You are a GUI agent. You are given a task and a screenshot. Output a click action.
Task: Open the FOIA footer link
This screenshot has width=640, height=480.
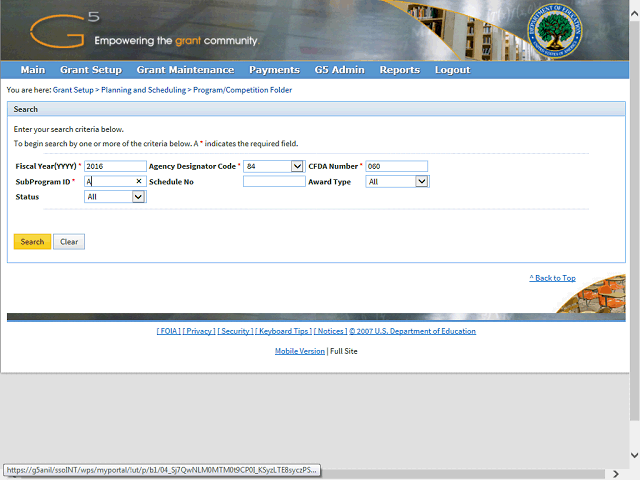click(x=169, y=331)
